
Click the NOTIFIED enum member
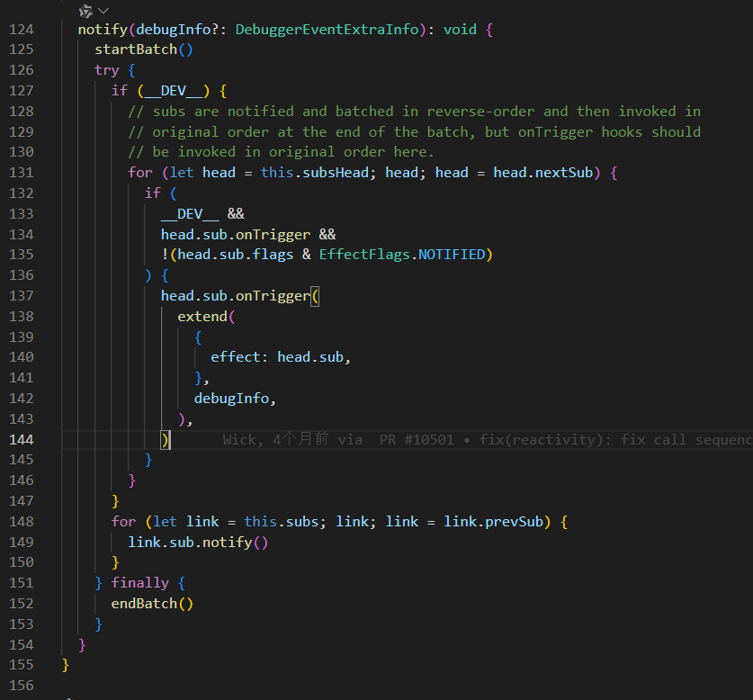452,255
